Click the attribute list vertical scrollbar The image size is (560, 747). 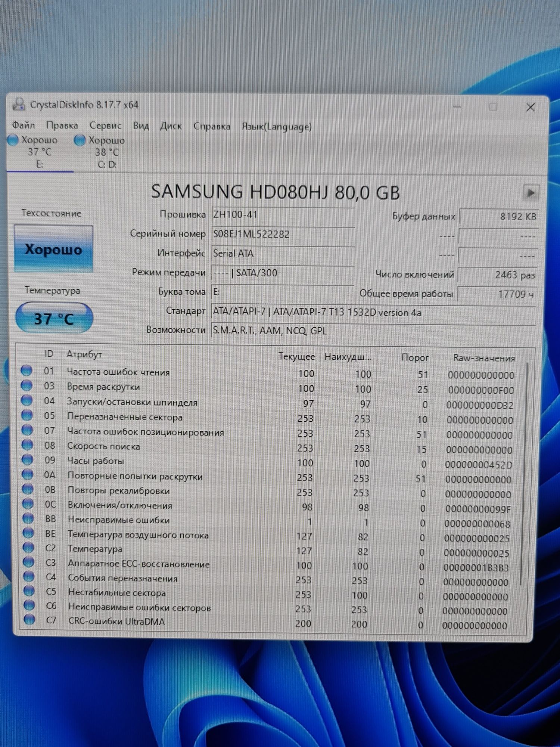point(524,474)
